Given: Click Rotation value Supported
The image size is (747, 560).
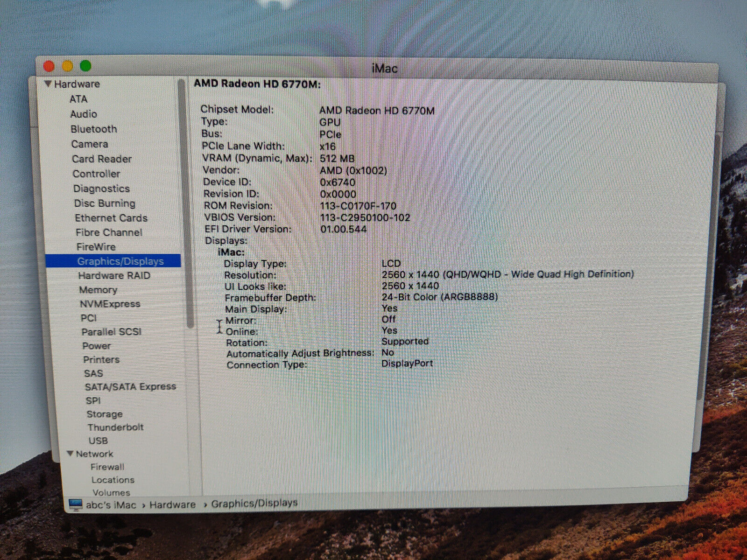Looking at the screenshot, I should point(405,341).
